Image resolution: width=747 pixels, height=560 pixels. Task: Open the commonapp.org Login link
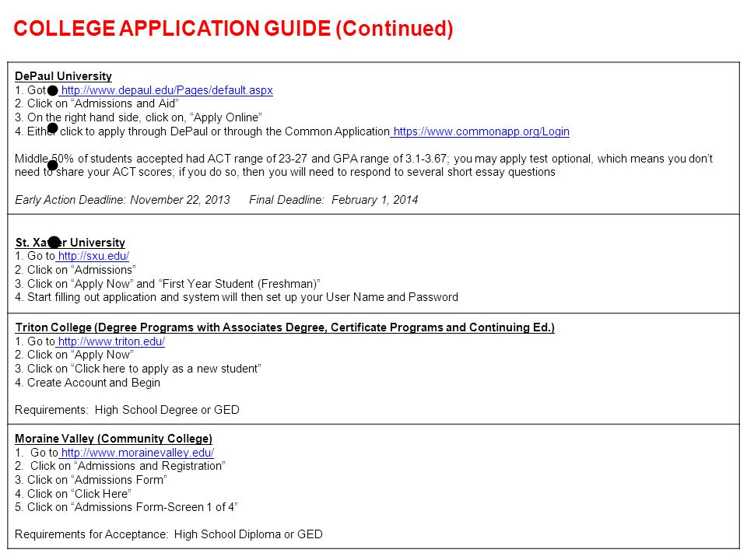click(x=481, y=131)
